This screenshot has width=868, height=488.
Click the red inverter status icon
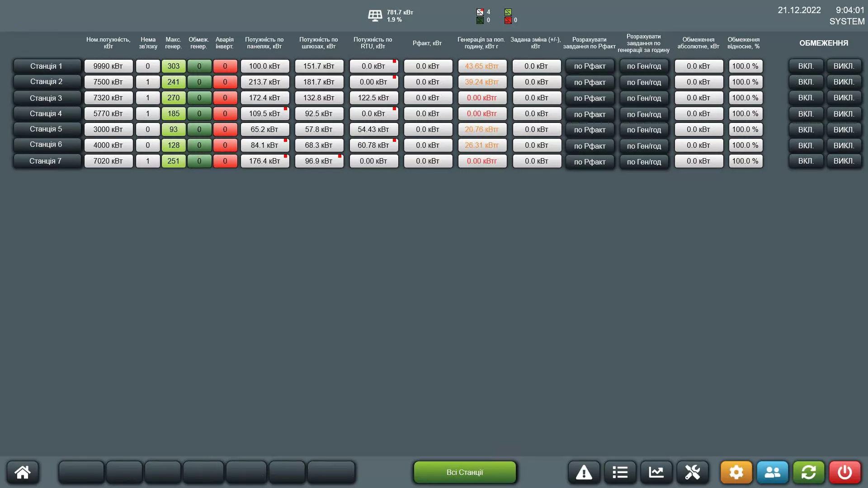coord(508,20)
